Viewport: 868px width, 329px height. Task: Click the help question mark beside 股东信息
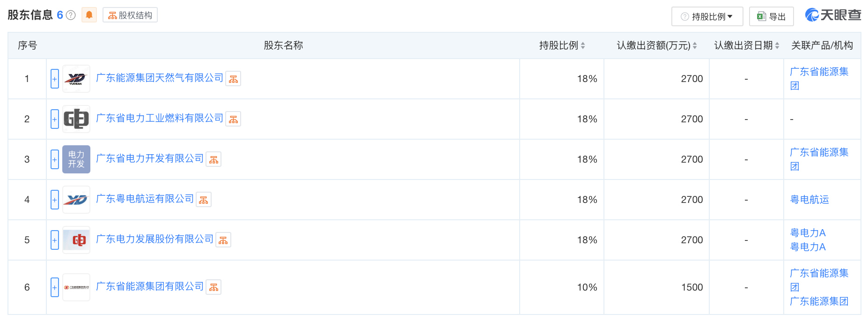point(71,15)
